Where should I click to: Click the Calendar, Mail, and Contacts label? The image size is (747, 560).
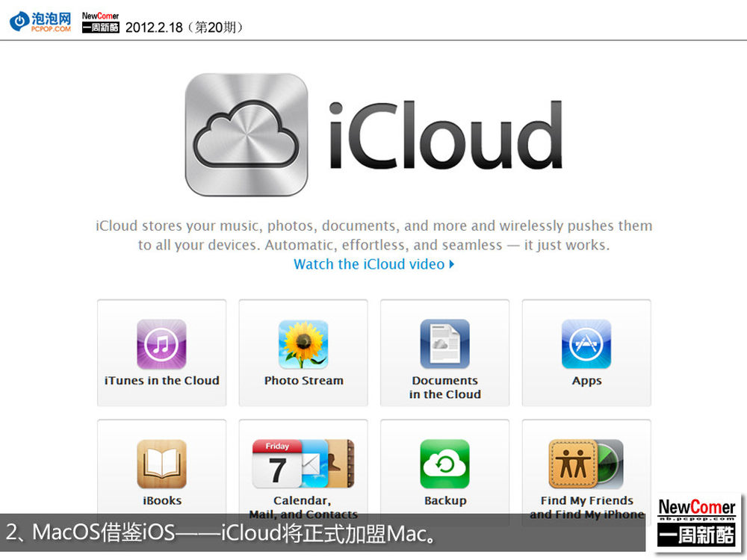point(303,507)
